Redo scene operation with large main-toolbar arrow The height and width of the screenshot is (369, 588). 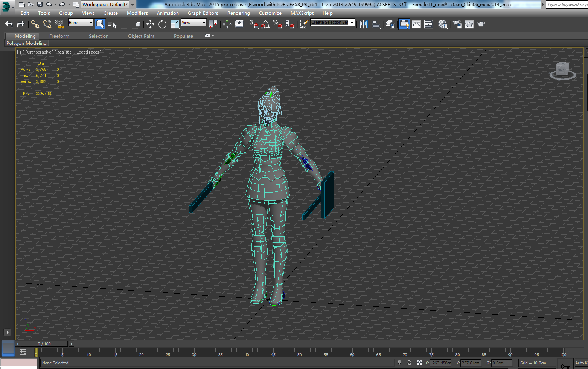tap(21, 24)
